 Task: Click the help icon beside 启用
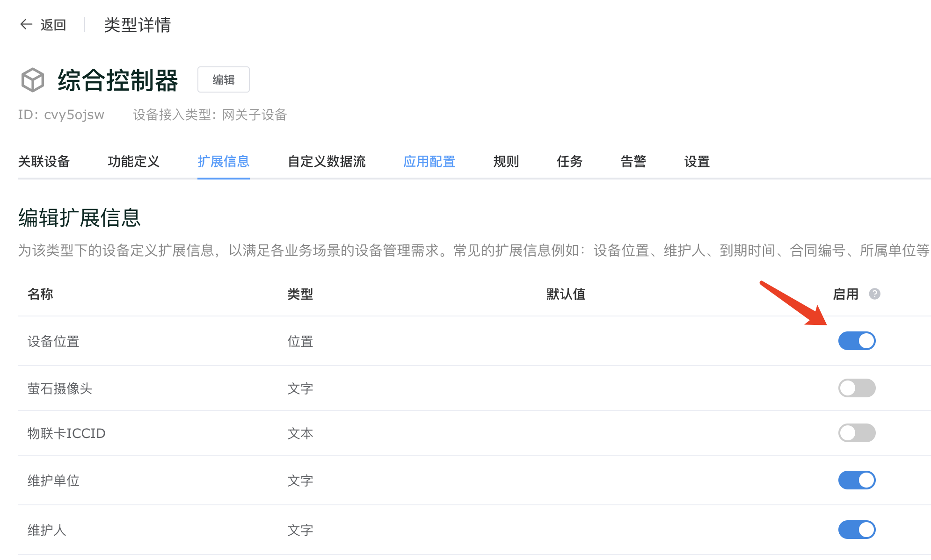874,294
